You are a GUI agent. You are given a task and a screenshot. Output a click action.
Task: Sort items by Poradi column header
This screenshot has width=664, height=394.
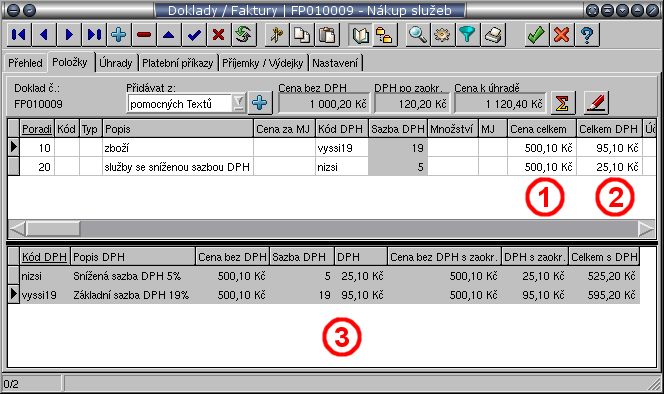pyautogui.click(x=37, y=129)
